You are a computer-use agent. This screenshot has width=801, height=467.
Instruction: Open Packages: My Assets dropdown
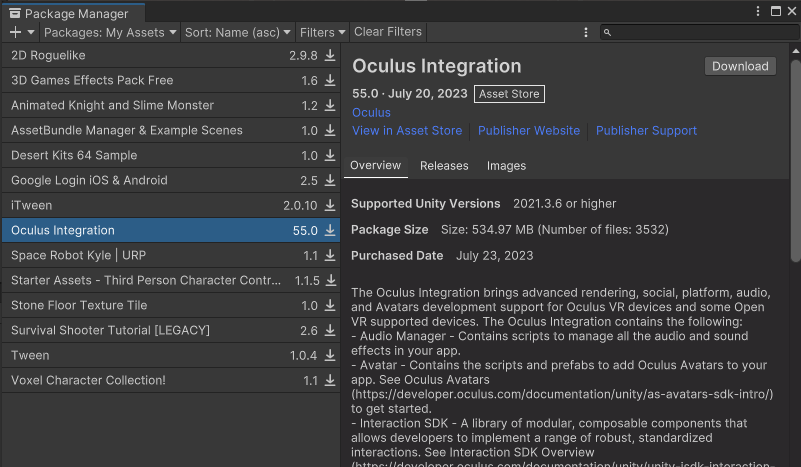coord(110,32)
